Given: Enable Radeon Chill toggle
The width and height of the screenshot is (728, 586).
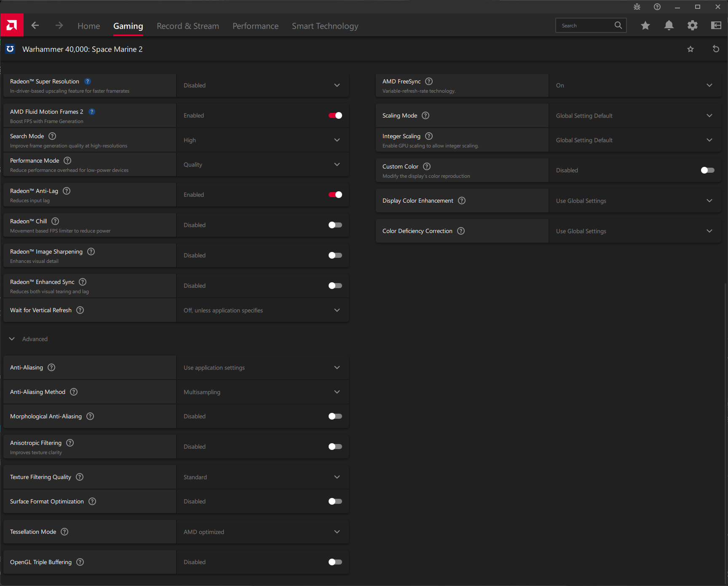Looking at the screenshot, I should point(335,225).
